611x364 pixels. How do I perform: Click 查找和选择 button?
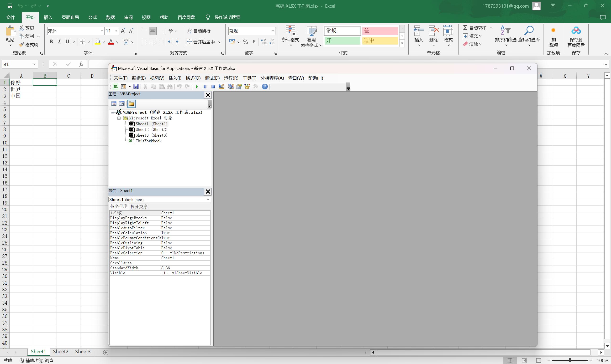pyautogui.click(x=529, y=36)
